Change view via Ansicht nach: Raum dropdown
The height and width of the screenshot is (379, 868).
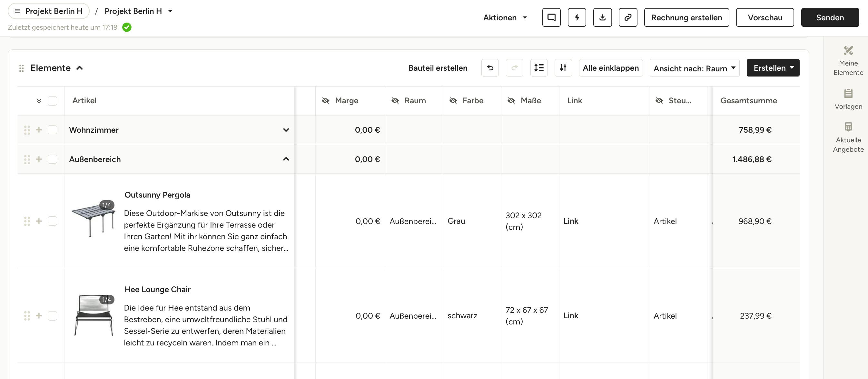(695, 68)
